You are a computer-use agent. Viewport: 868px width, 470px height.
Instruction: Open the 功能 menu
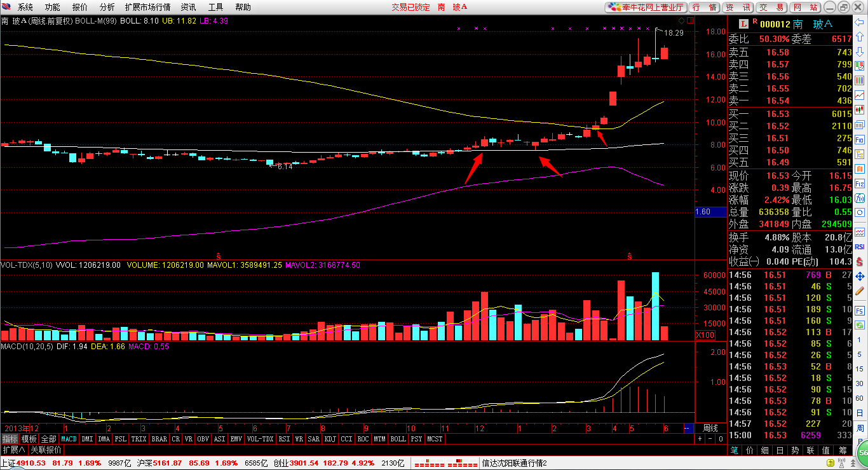[53, 7]
